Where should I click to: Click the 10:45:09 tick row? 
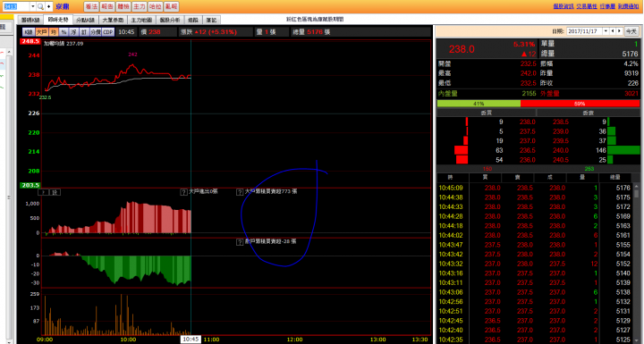pyautogui.click(x=534, y=188)
